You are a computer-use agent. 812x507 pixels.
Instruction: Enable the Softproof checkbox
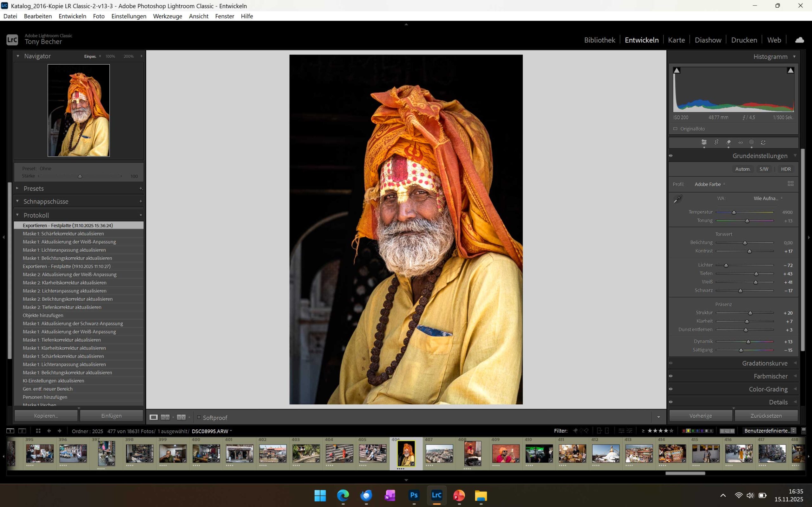(x=199, y=417)
